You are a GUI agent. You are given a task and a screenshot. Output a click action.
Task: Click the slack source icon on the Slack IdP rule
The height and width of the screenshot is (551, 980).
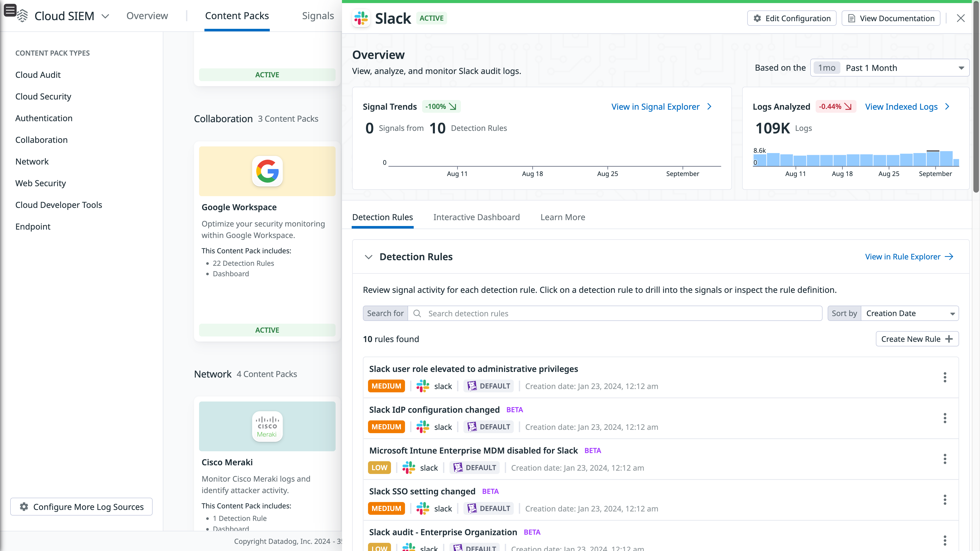[422, 427]
